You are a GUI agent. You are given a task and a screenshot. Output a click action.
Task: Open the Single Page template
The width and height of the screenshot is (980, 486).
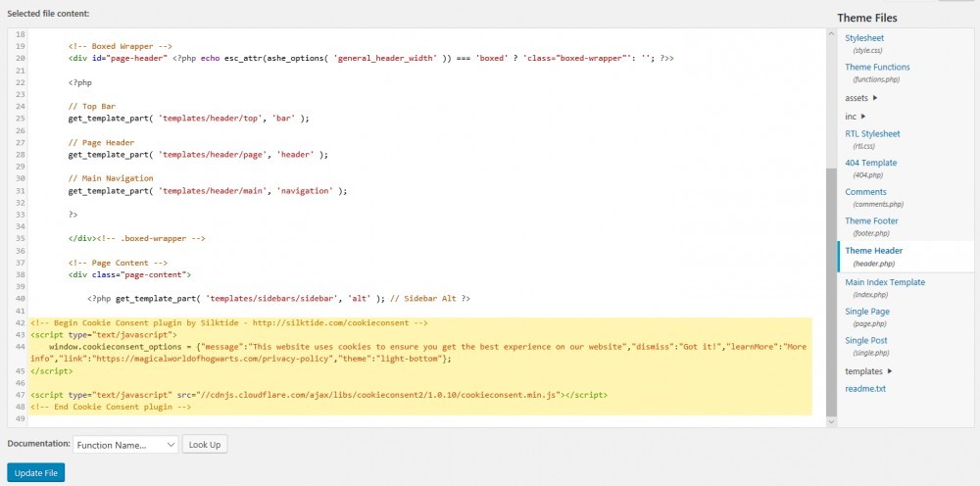click(867, 311)
